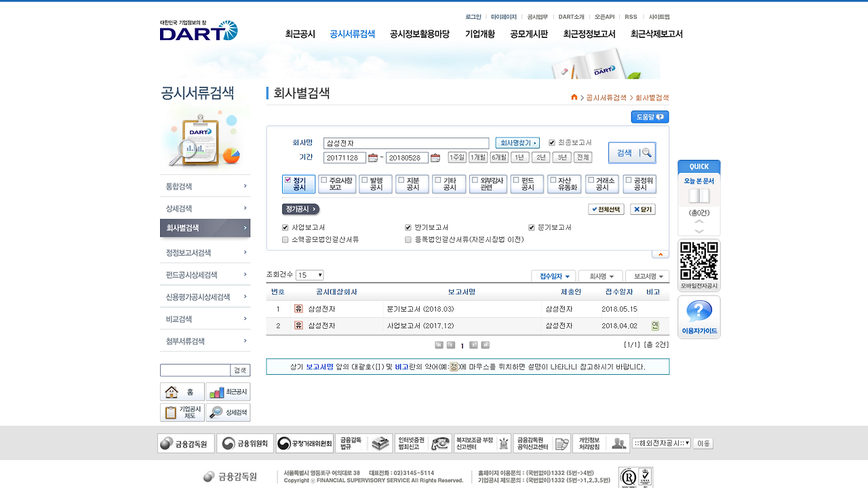Open the 공시정보활용마당 top menu
Image resolution: width=868 pixels, height=488 pixels.
pos(420,34)
